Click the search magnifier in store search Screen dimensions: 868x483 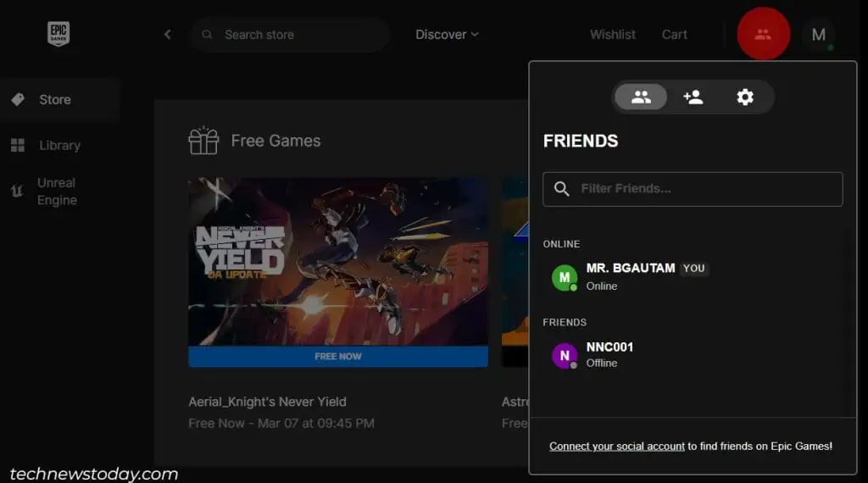click(207, 34)
